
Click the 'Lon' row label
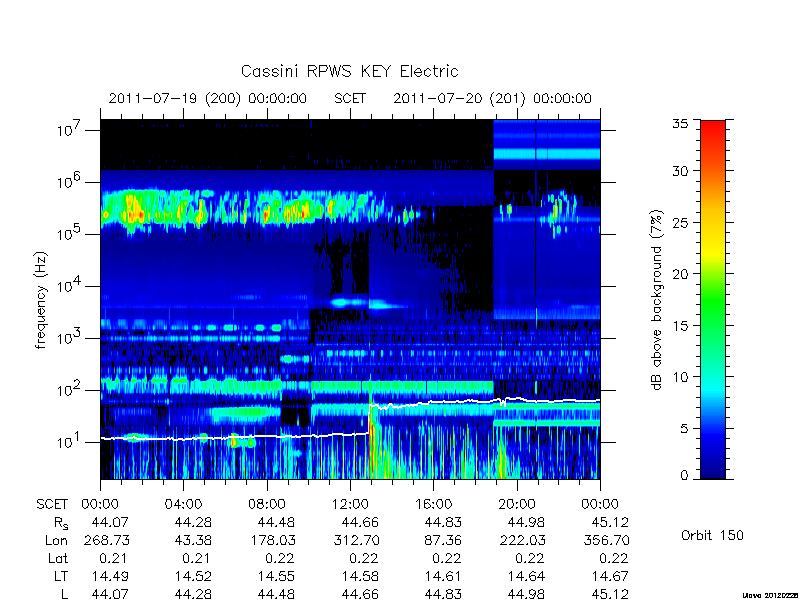(57, 540)
